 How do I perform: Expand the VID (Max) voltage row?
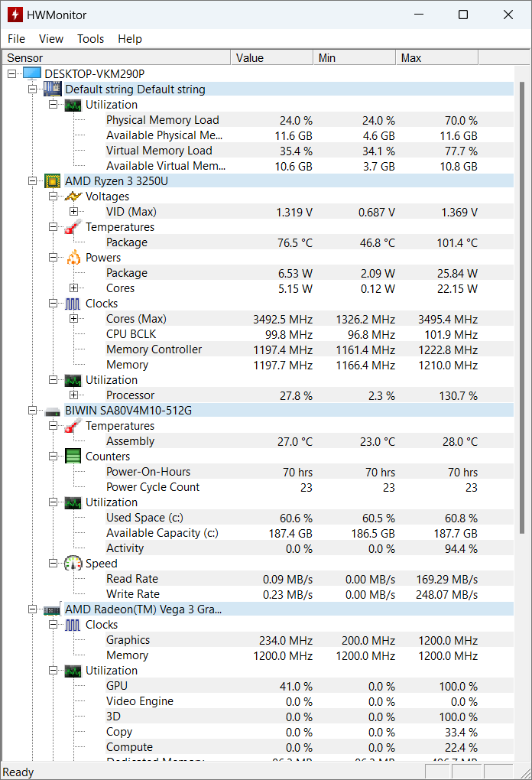[73, 212]
